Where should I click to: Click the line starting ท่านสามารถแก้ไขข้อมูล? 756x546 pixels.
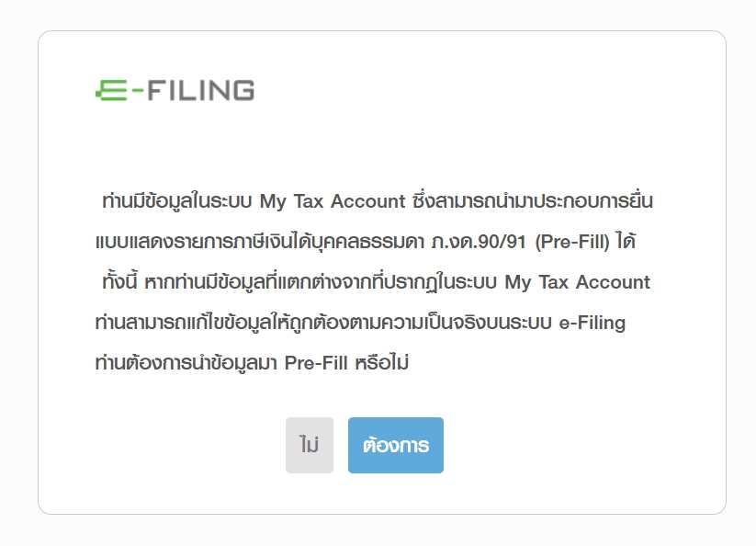pyautogui.click(x=360, y=323)
